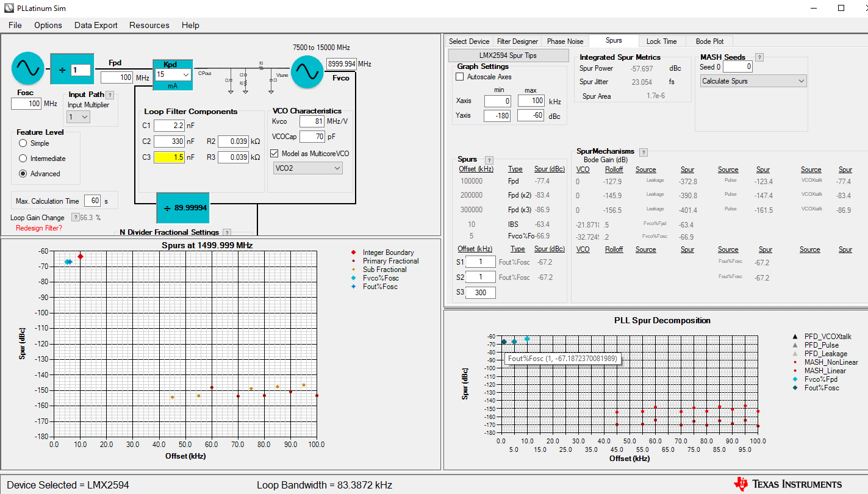
Task: Click the C1 capacitor value field
Action: tap(169, 126)
